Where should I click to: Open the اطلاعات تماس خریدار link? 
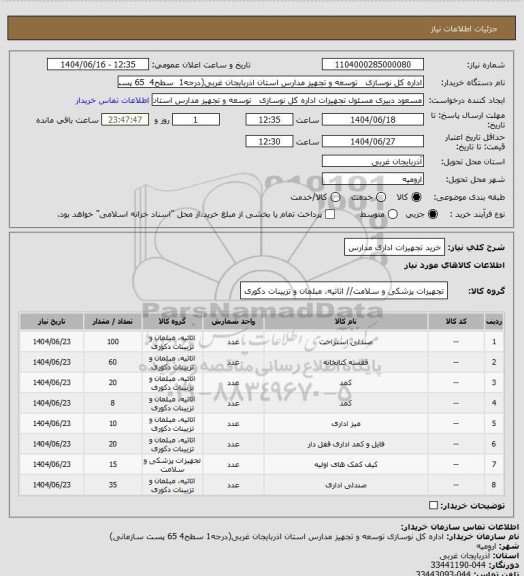pyautogui.click(x=112, y=100)
